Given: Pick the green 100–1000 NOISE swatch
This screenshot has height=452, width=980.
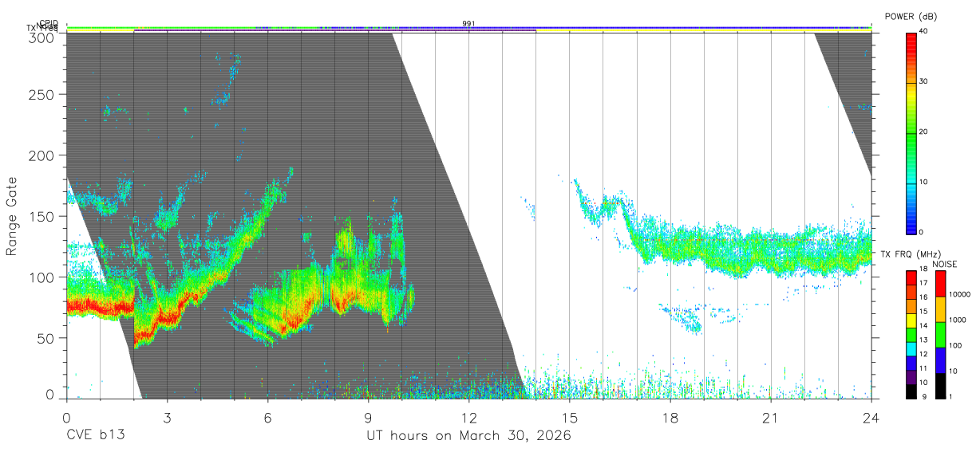Looking at the screenshot, I should point(940,335).
